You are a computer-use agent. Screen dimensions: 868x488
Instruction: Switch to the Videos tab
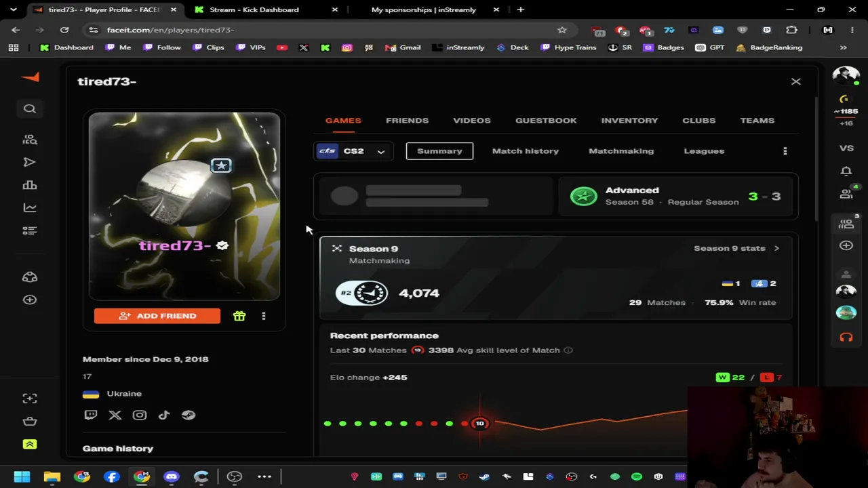(x=471, y=120)
